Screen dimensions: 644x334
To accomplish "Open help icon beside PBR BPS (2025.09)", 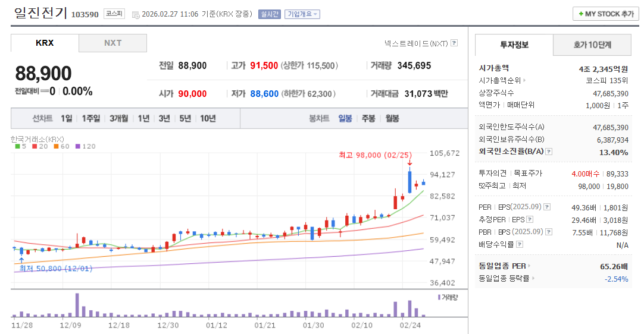I will [x=549, y=232].
